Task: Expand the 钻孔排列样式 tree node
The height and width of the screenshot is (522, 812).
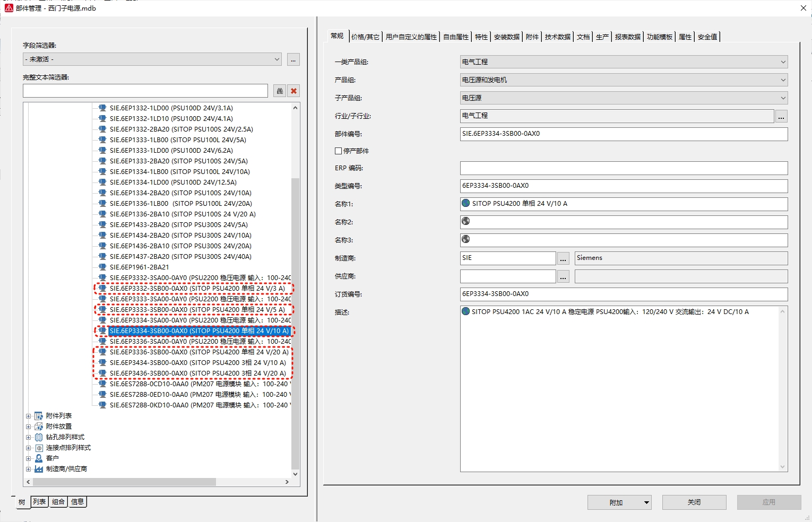Action: point(29,437)
